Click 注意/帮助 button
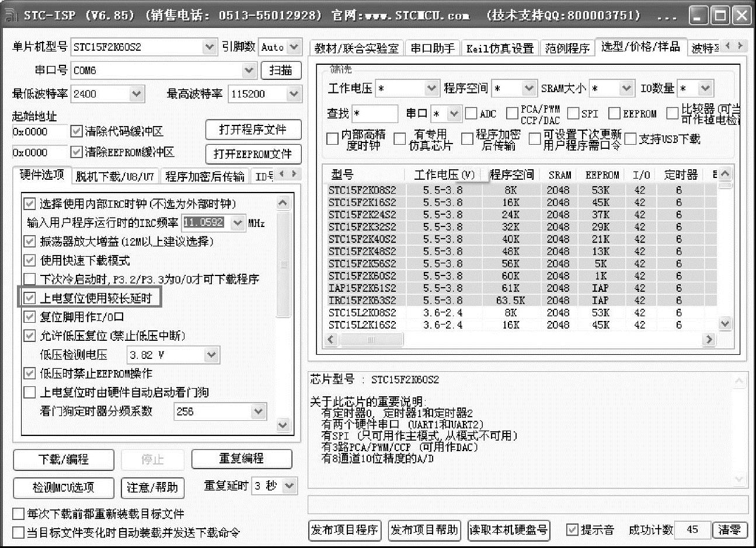 tap(152, 487)
